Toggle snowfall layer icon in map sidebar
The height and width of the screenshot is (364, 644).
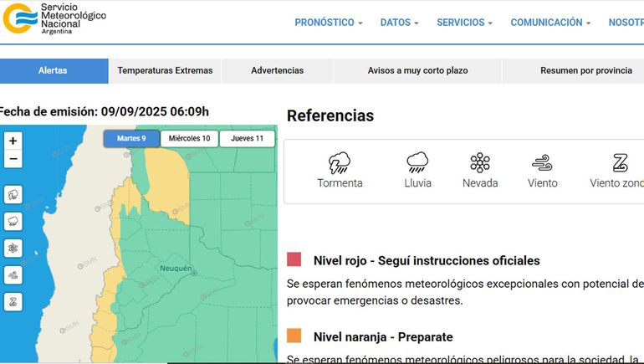pos(13,249)
